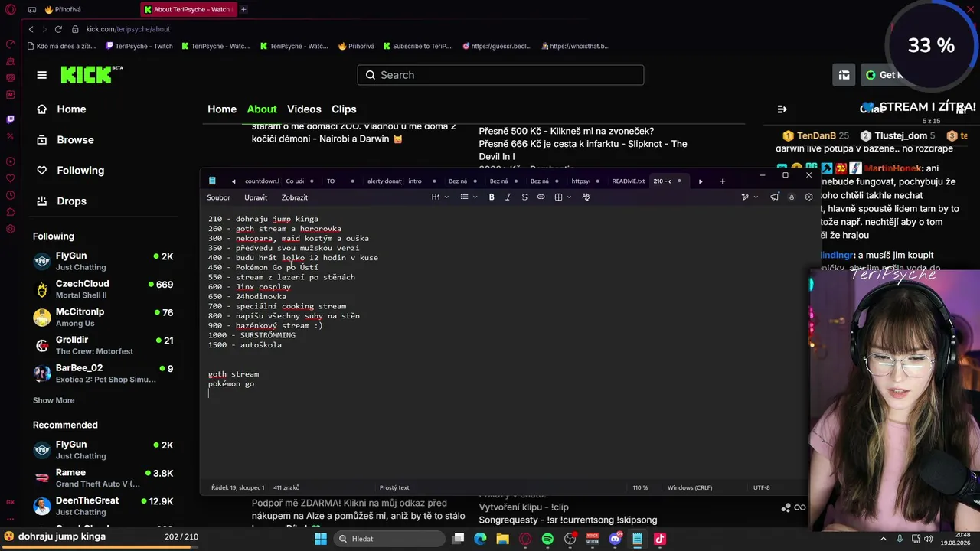Insert a link using Notepad toolbar
Viewport: 980px width, 551px height.
(541, 197)
